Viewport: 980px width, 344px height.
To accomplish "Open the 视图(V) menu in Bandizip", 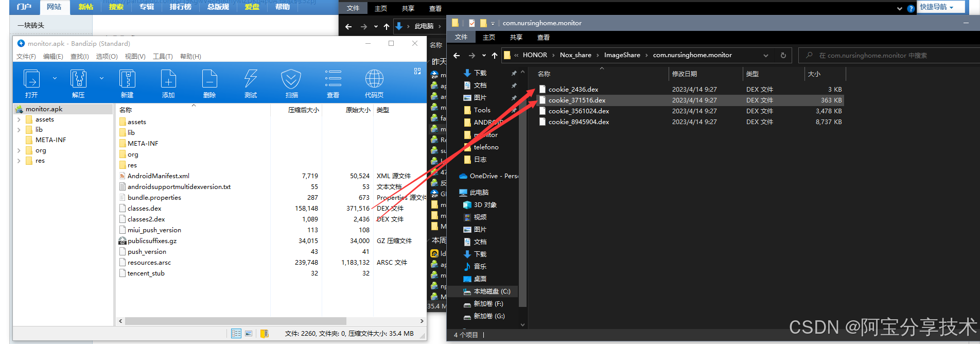I will point(135,56).
